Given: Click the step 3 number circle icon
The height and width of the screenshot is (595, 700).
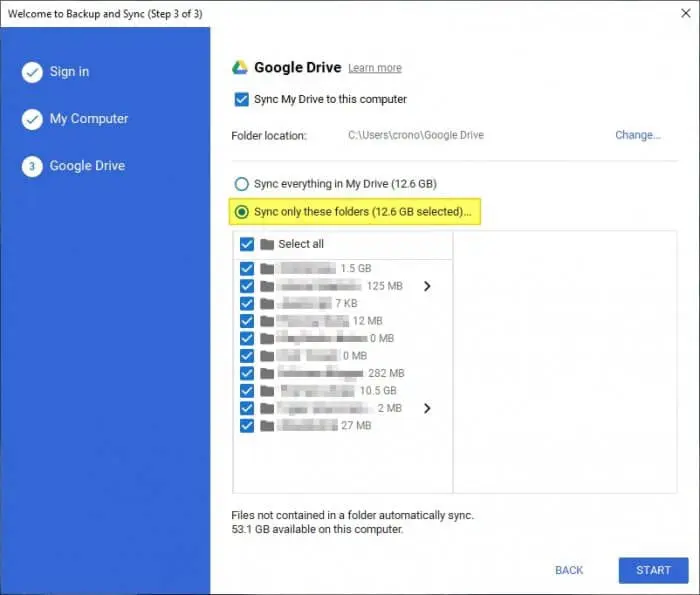Looking at the screenshot, I should 32,166.
